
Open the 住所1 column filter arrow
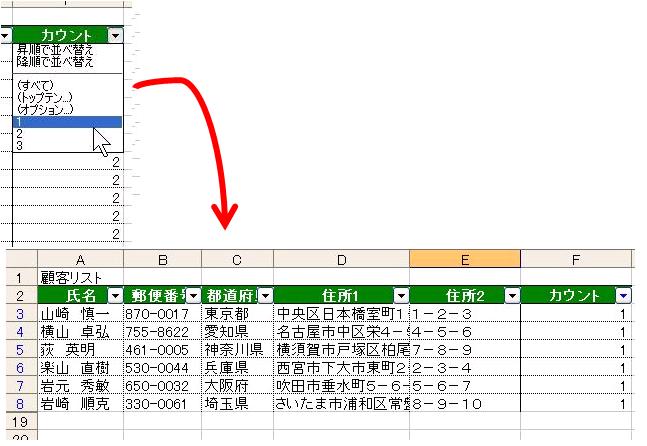point(400,295)
